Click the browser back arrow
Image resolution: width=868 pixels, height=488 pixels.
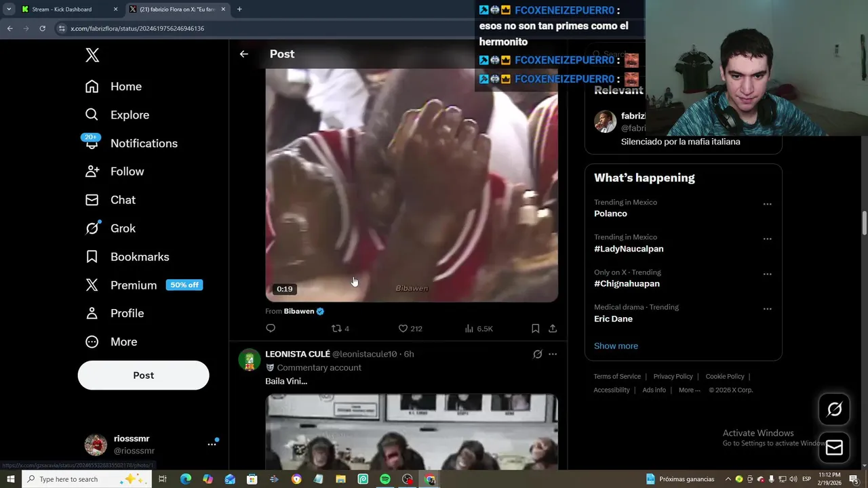[x=9, y=28]
